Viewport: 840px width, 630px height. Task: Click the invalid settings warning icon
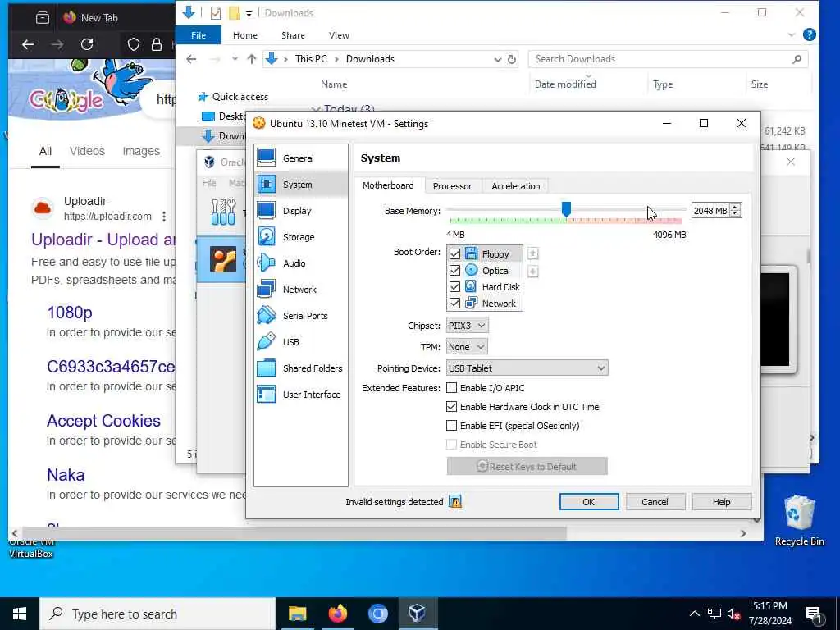tap(455, 502)
